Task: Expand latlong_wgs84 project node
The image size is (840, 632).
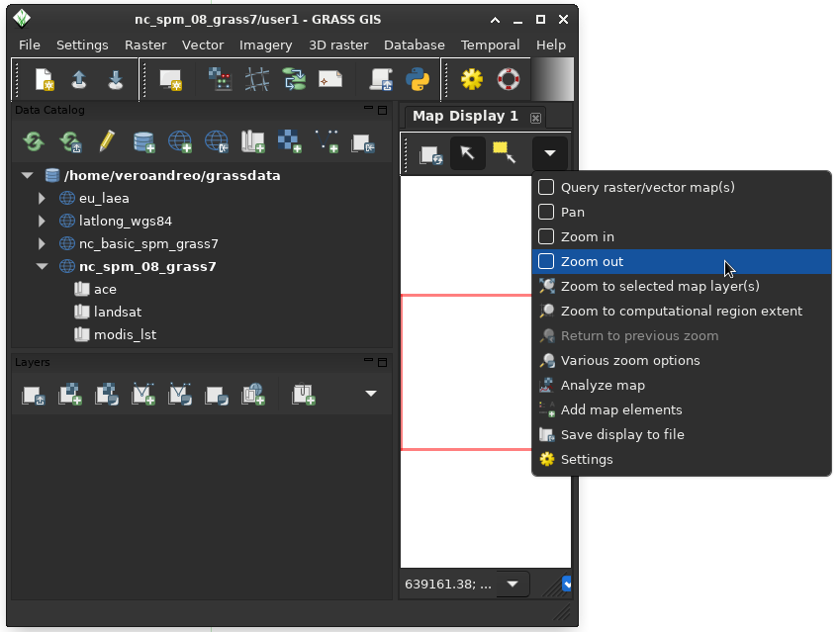Action: point(42,221)
